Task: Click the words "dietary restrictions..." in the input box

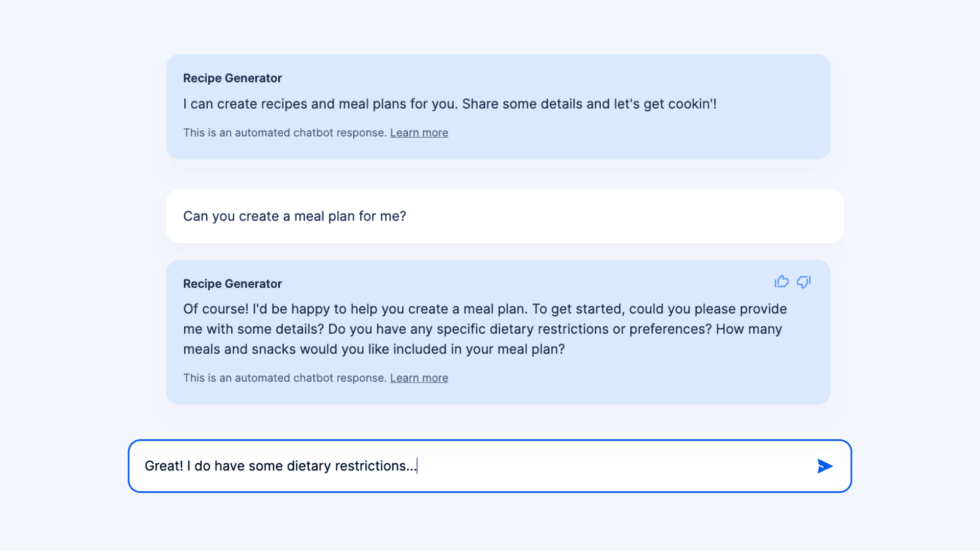Action: point(351,466)
